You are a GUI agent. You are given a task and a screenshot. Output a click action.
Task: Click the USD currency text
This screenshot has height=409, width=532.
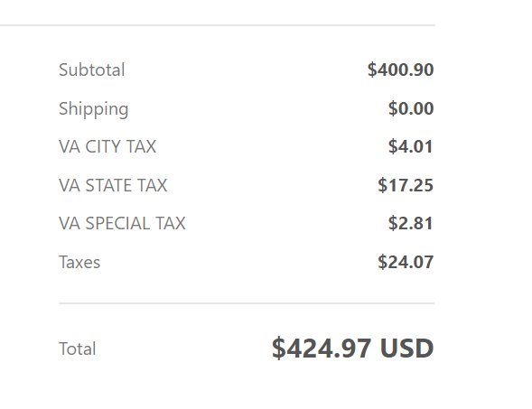click(406, 349)
